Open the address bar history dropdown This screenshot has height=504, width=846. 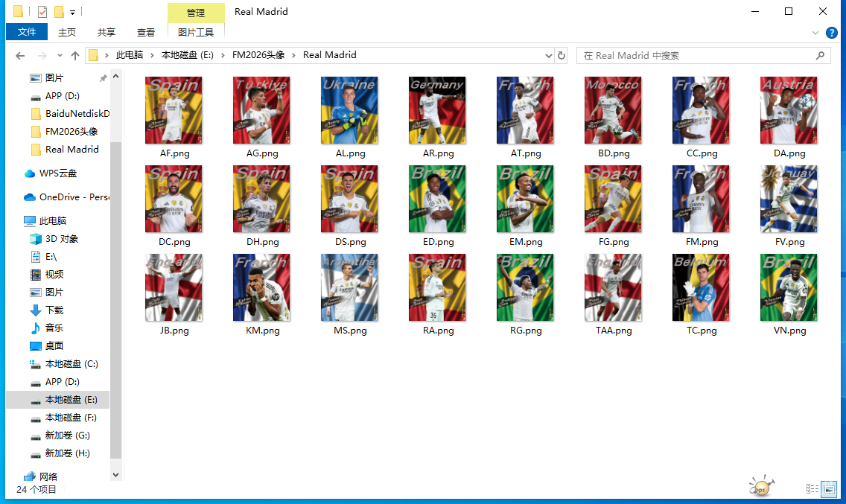coord(548,55)
